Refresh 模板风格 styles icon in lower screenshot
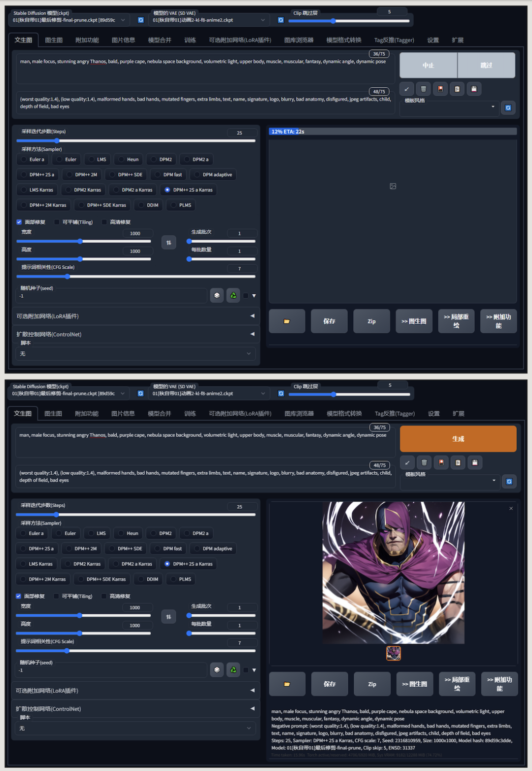The width and height of the screenshot is (532, 771). point(509,481)
